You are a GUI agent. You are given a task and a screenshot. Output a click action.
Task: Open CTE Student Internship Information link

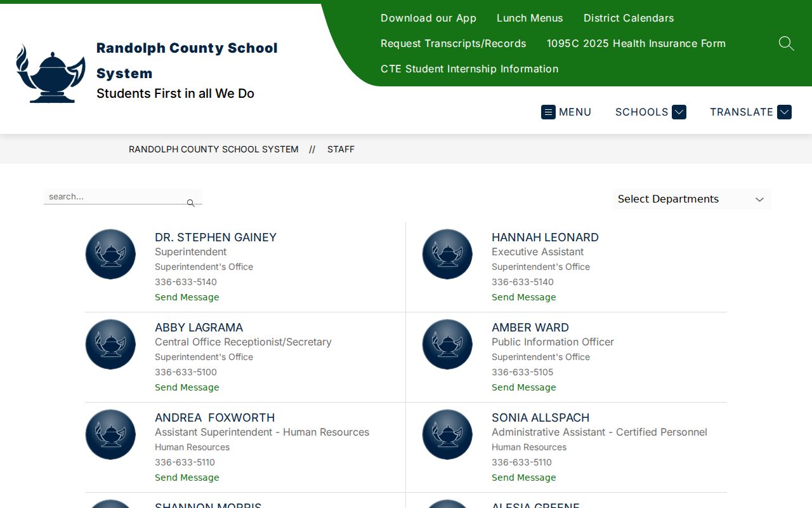point(469,69)
